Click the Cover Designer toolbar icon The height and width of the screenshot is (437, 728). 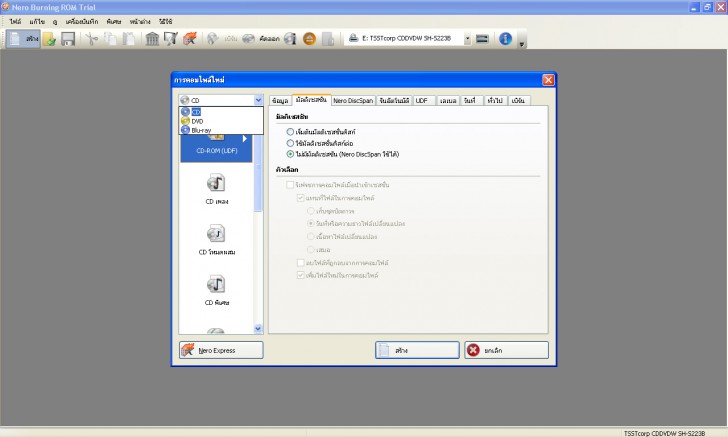170,39
